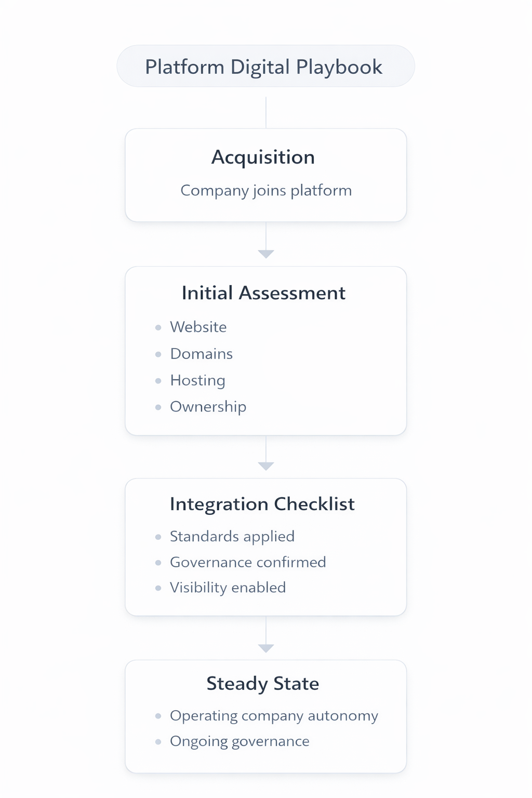Click the Website list item
532x798 pixels.
click(x=198, y=327)
